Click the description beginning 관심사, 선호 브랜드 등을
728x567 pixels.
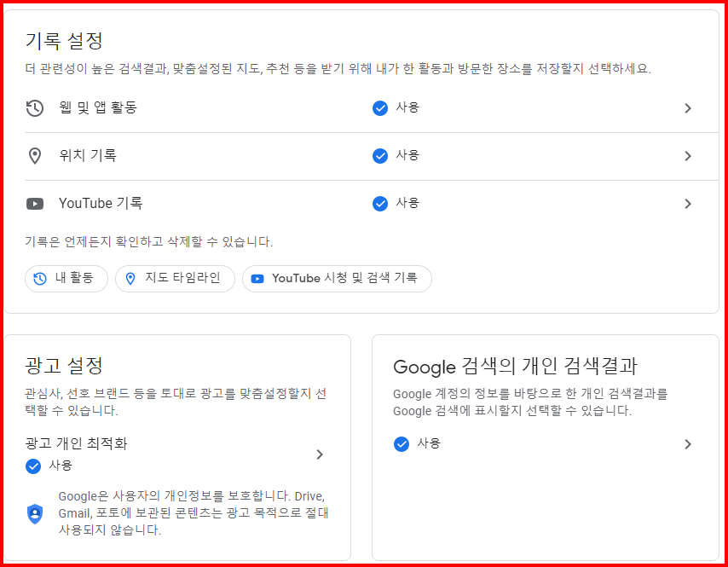[176, 402]
